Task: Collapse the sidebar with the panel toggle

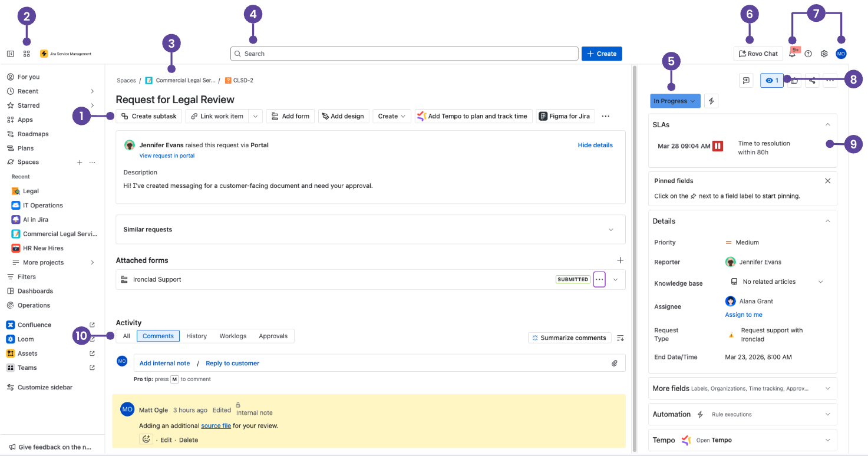Action: click(10, 53)
